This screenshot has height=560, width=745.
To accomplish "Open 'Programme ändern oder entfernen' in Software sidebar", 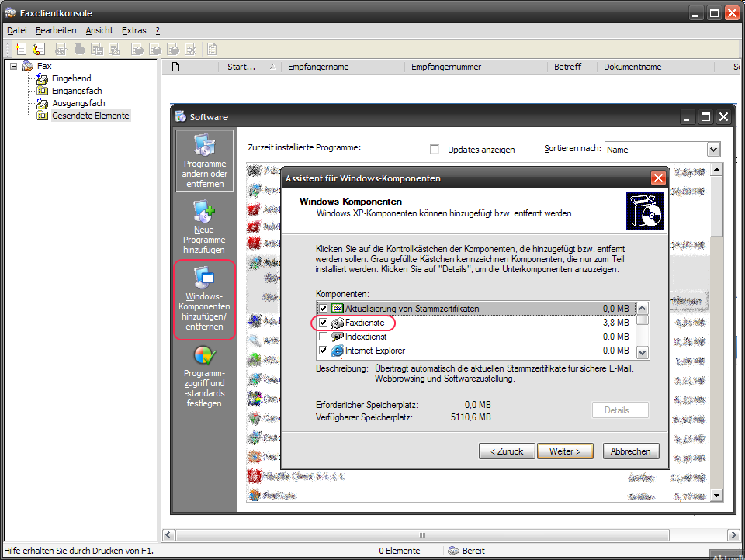I will pyautogui.click(x=205, y=161).
